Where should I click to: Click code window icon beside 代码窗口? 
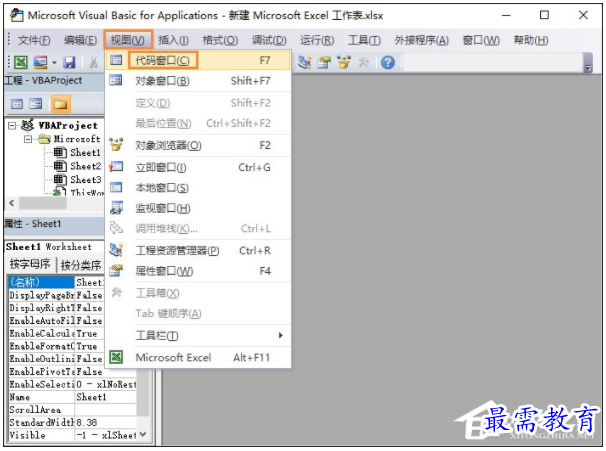pyautogui.click(x=116, y=60)
